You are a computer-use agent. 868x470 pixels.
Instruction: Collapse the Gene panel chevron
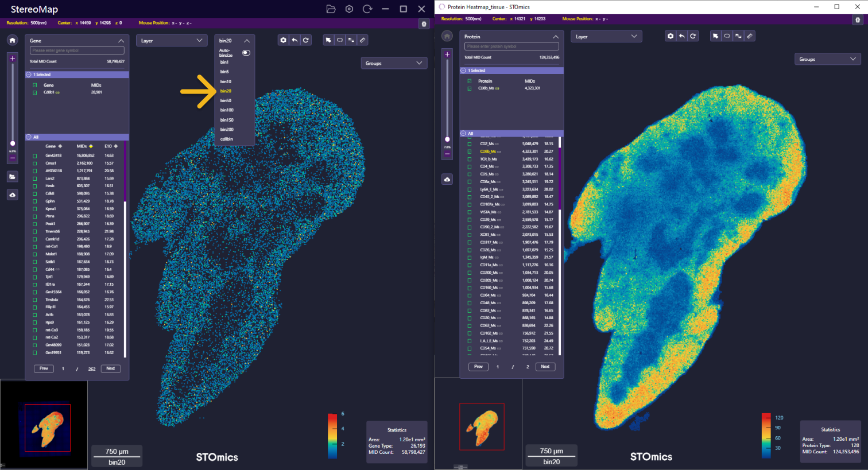[121, 41]
